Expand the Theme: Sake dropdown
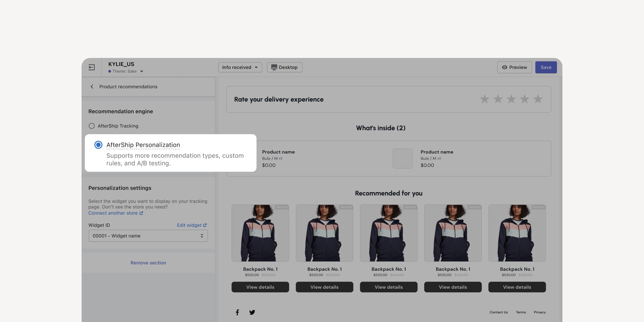644x322 pixels. tap(126, 71)
